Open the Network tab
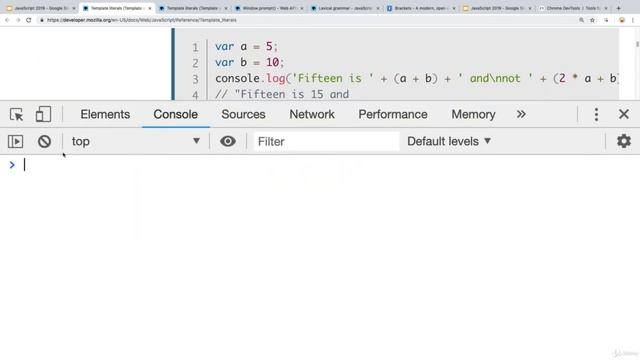The width and height of the screenshot is (640, 360). (312, 115)
